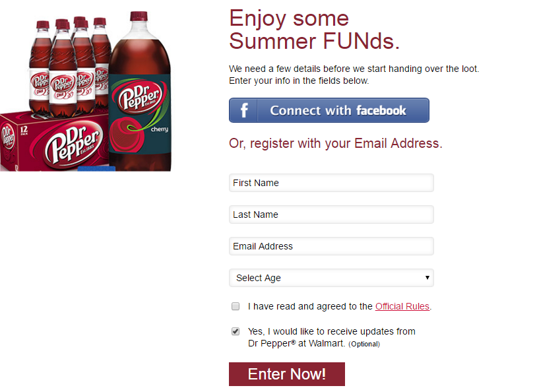537x392 pixels.
Task: Check the Official Rules agreement checkbox
Action: (x=236, y=306)
